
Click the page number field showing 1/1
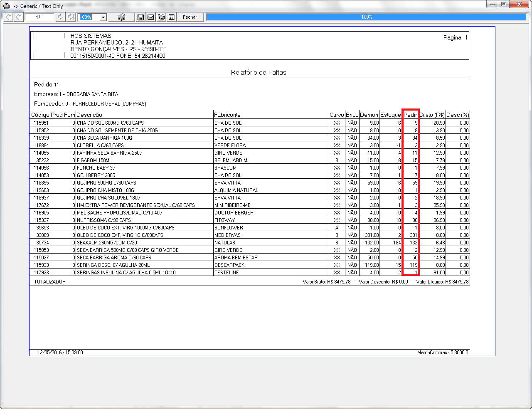(39, 17)
